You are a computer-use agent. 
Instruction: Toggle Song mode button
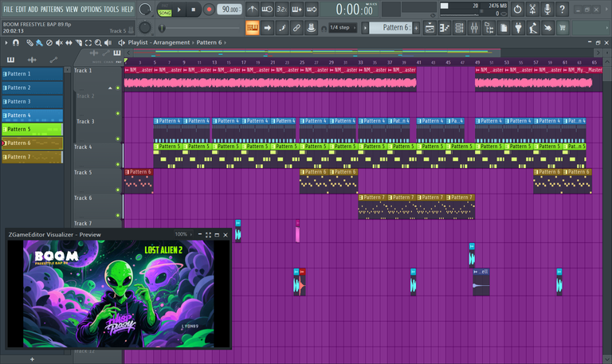[x=165, y=13]
